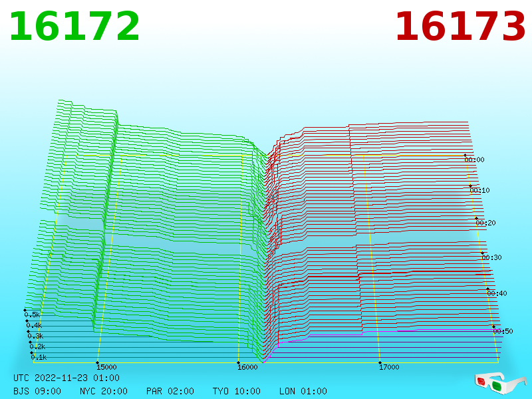The height and width of the screenshot is (399, 532).
Task: Click the 0.5k volume axis label
Action: point(32,315)
